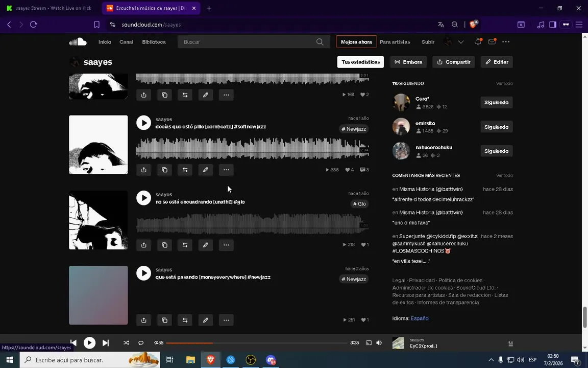Click the Editar profile button
This screenshot has width=588, height=368.
pyautogui.click(x=497, y=62)
